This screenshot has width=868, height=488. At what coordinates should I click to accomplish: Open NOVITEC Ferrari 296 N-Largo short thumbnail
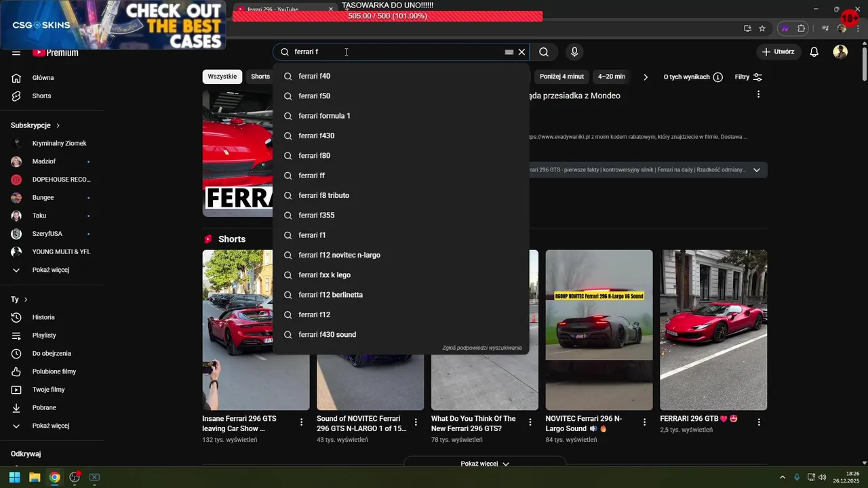pos(599,330)
